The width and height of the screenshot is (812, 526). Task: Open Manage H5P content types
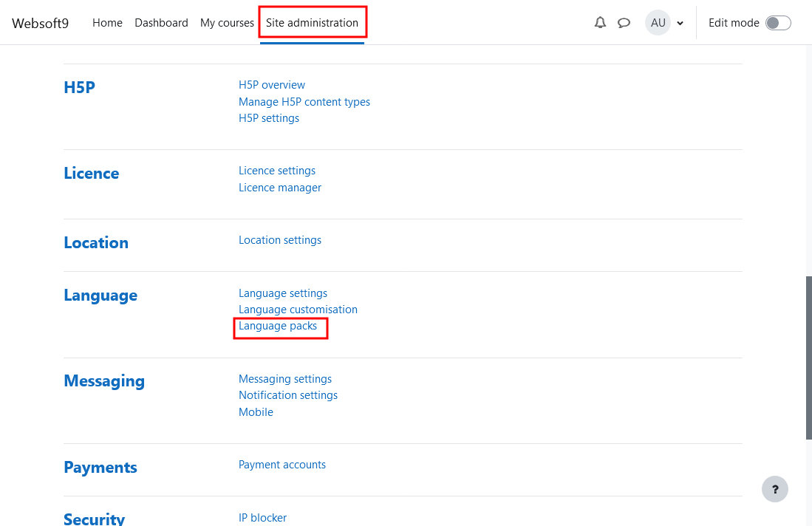[x=304, y=102]
